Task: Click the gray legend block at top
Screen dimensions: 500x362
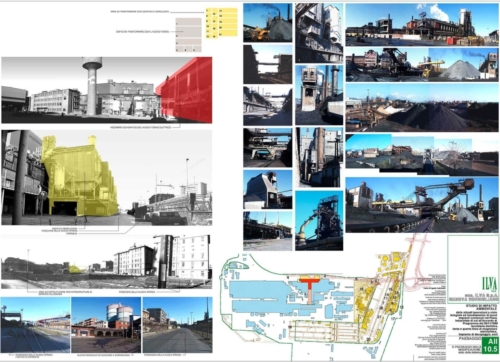Action: (x=189, y=35)
